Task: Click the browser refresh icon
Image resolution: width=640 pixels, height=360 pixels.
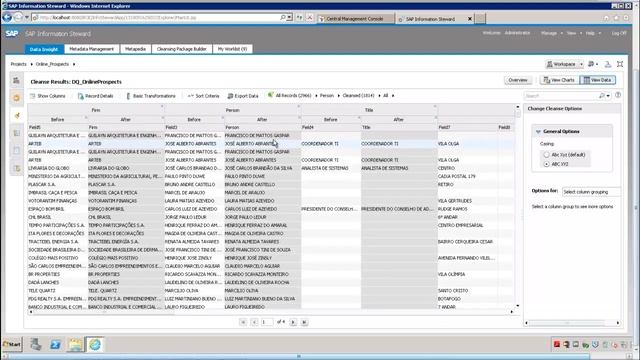Action: click(300, 18)
